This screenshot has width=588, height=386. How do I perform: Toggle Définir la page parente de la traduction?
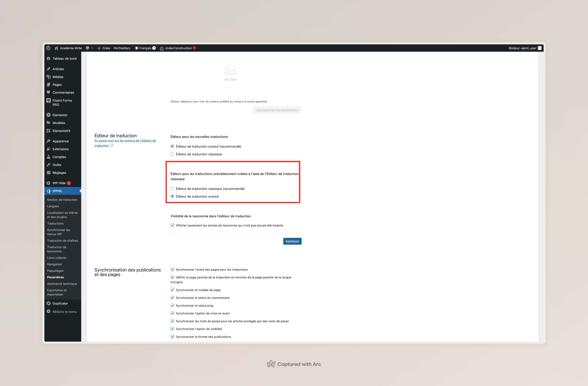pyautogui.click(x=172, y=277)
